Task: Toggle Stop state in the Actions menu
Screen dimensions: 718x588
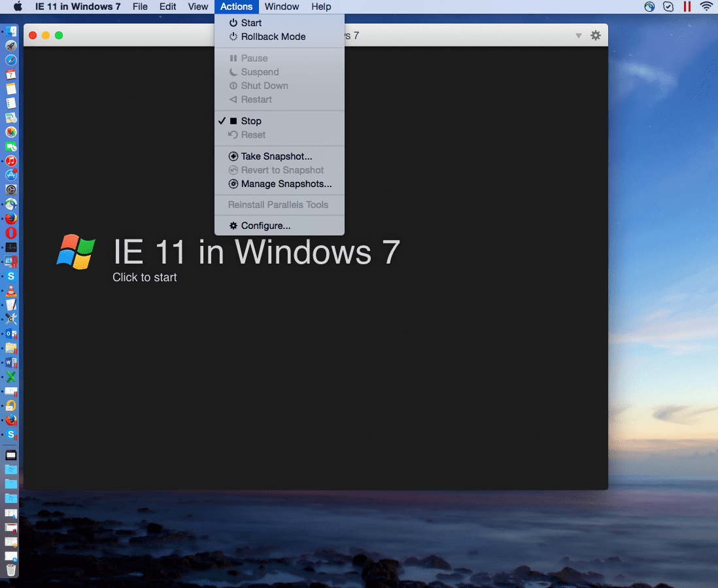Action: click(x=250, y=120)
